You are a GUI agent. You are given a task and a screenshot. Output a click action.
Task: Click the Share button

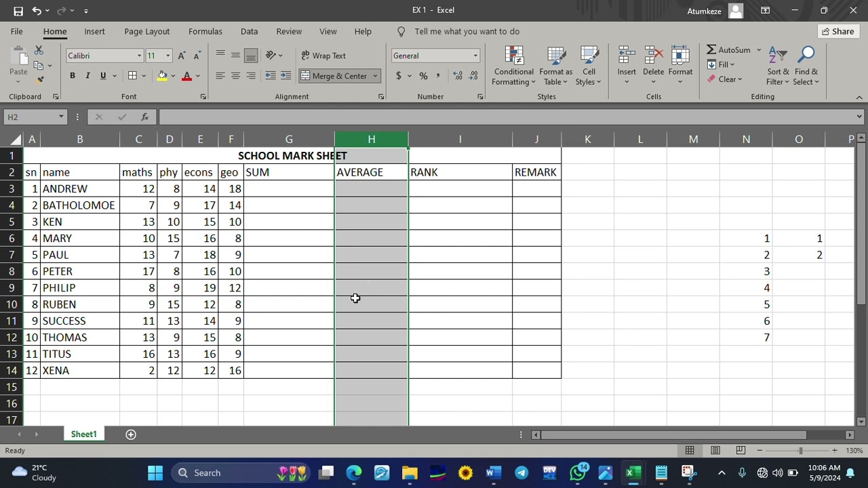837,31
